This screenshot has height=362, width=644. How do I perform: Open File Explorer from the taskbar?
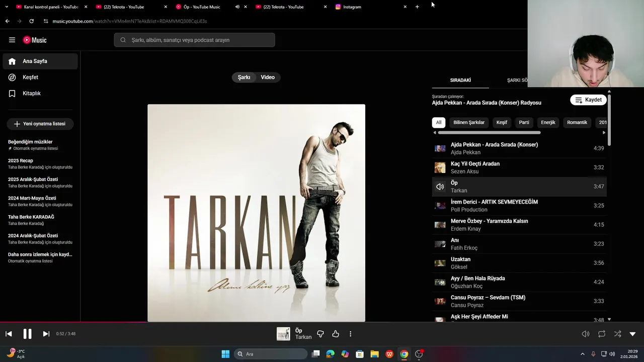[374, 354]
